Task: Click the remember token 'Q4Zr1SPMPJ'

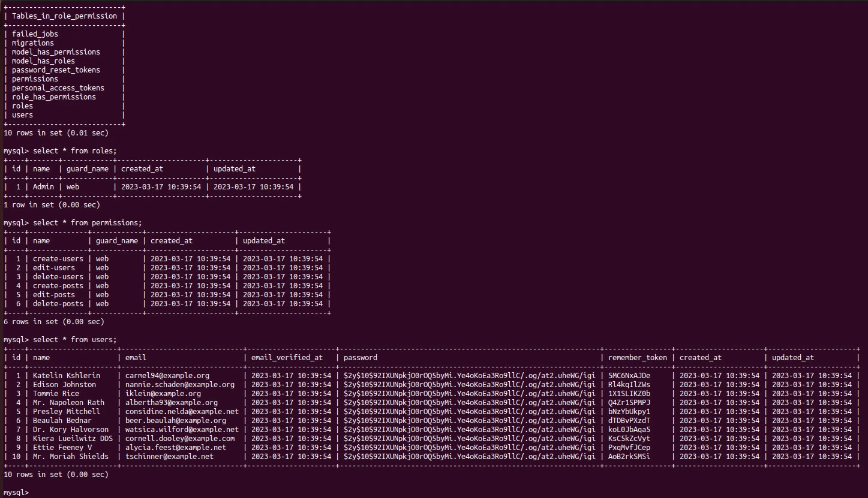Action: coord(629,403)
